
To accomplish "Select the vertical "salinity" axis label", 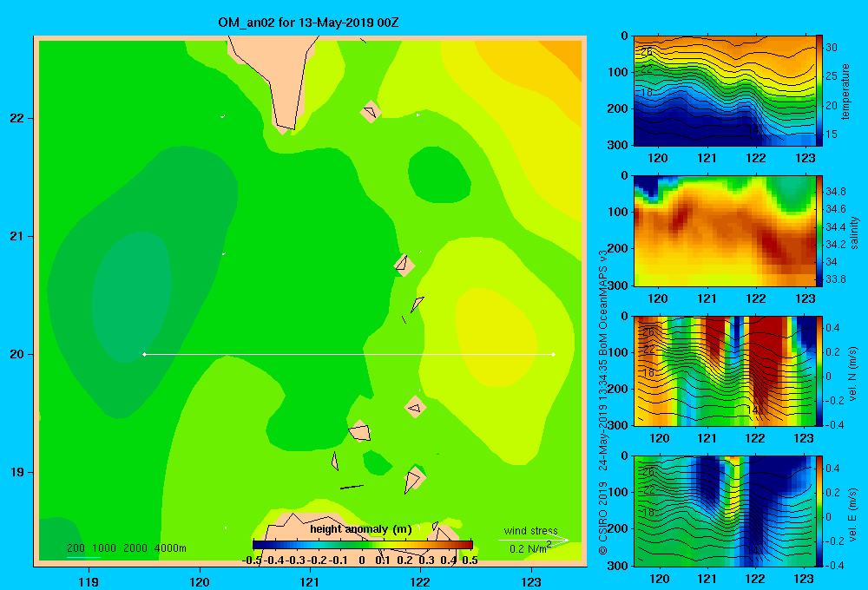I will click(854, 233).
